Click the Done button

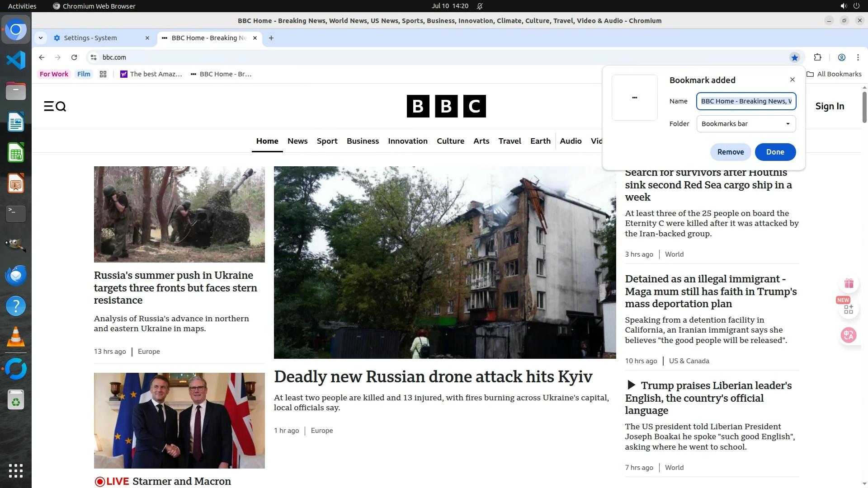pos(775,152)
